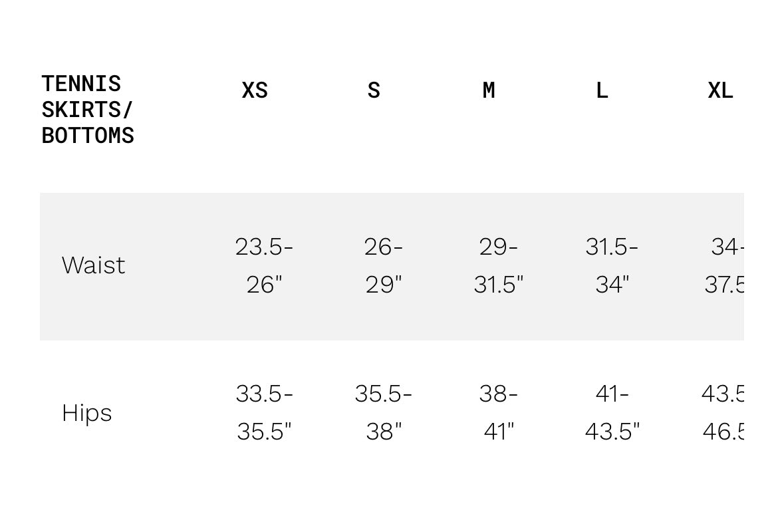Screen dimensions: 784x532
Task: Select the XL size column header
Action: [x=721, y=90]
